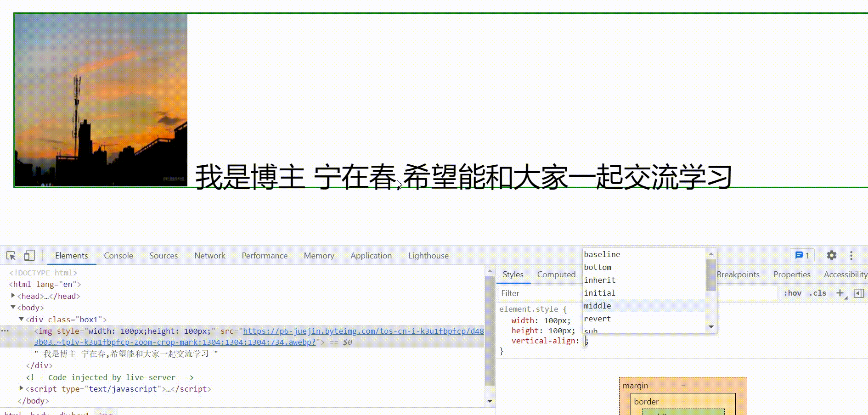This screenshot has width=868, height=415.
Task: Click the border box model region
Action: [646, 402]
